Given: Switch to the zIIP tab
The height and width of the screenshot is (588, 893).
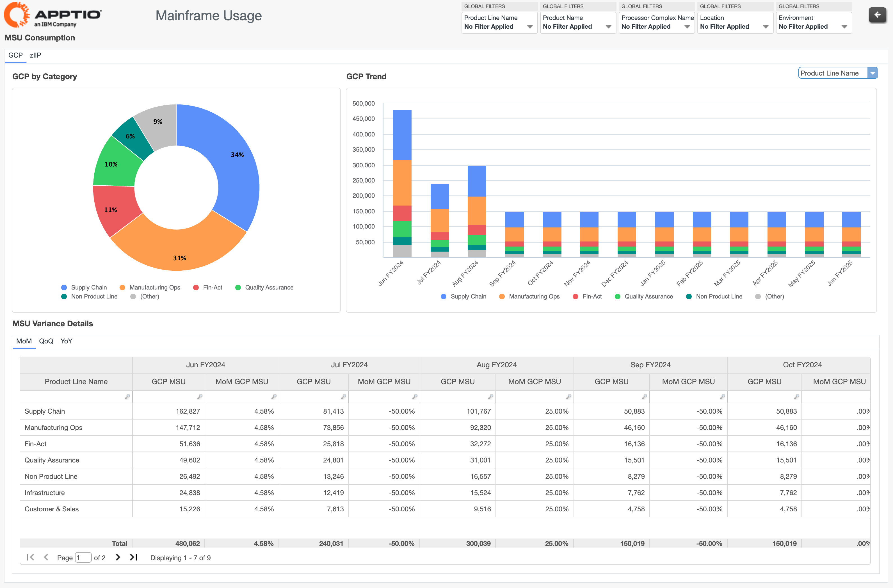Looking at the screenshot, I should (35, 55).
